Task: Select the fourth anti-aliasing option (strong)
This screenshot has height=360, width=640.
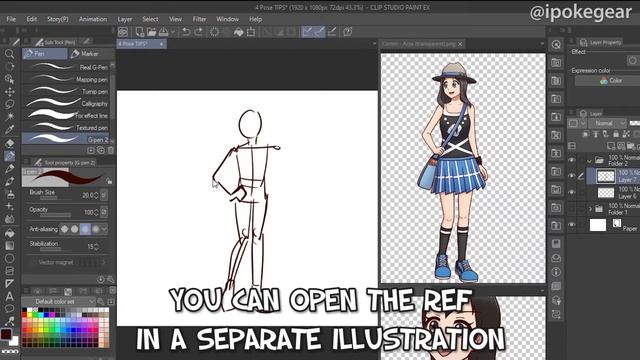Action: coord(96,229)
